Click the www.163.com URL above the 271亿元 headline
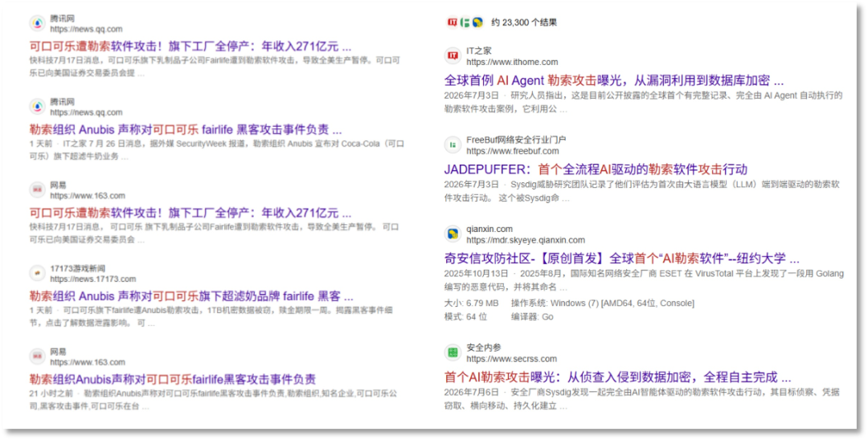This screenshot has width=868, height=440. click(88, 196)
